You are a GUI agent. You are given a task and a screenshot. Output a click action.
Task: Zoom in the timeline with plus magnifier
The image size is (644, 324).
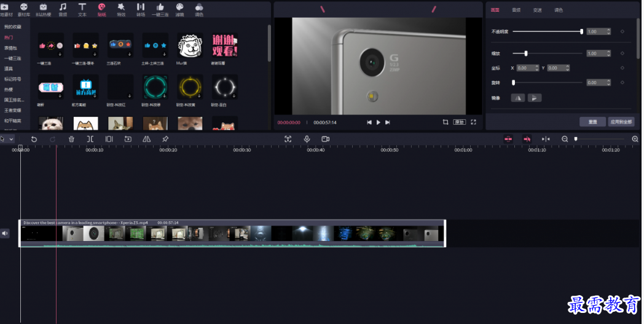pyautogui.click(x=635, y=139)
